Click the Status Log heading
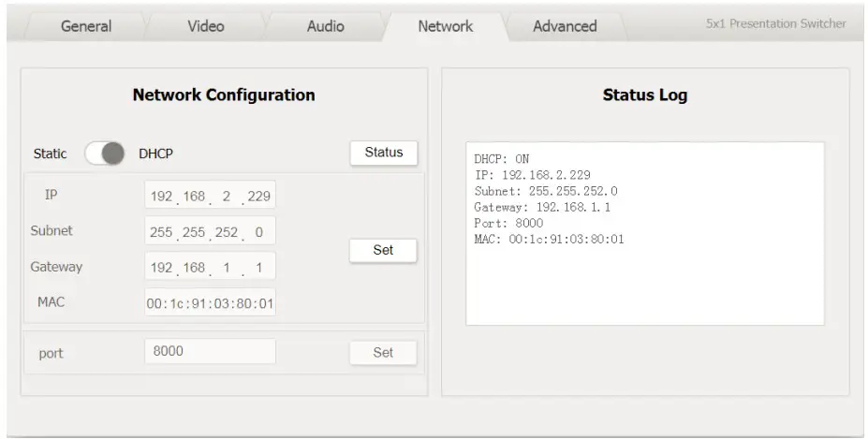 [x=645, y=95]
